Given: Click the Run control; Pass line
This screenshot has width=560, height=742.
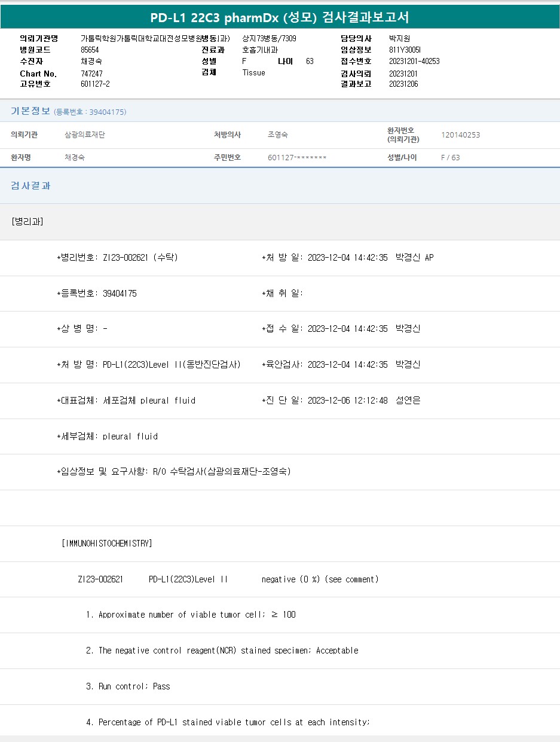Looking at the screenshot, I should click(128, 686).
